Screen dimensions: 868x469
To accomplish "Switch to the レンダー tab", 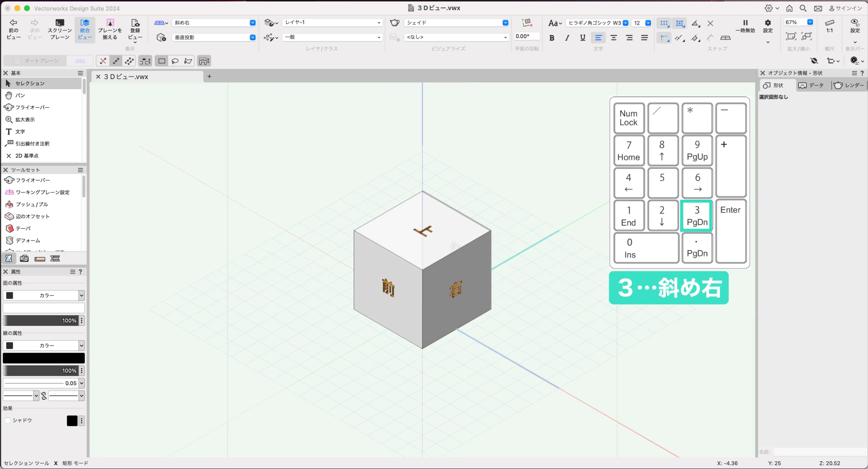I will coord(849,85).
